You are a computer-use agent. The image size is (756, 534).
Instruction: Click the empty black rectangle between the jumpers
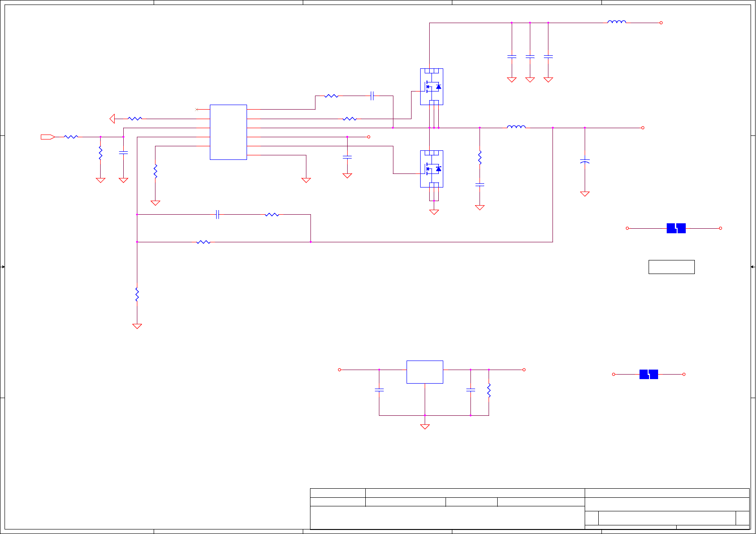(672, 267)
